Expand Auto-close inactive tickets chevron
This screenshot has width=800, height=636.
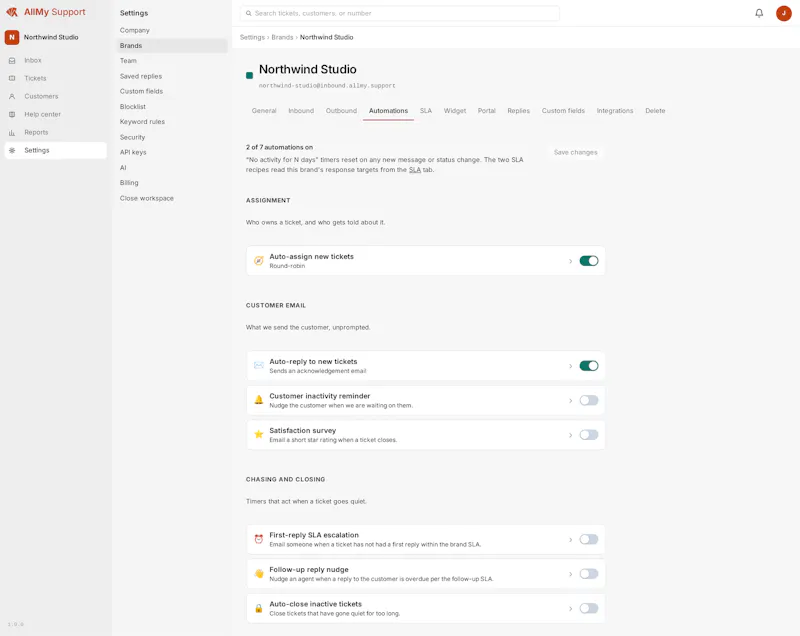tap(570, 609)
